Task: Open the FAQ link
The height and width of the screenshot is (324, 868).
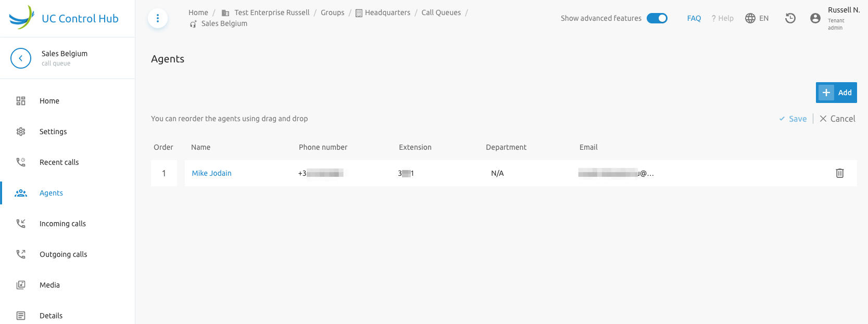Action: [694, 18]
